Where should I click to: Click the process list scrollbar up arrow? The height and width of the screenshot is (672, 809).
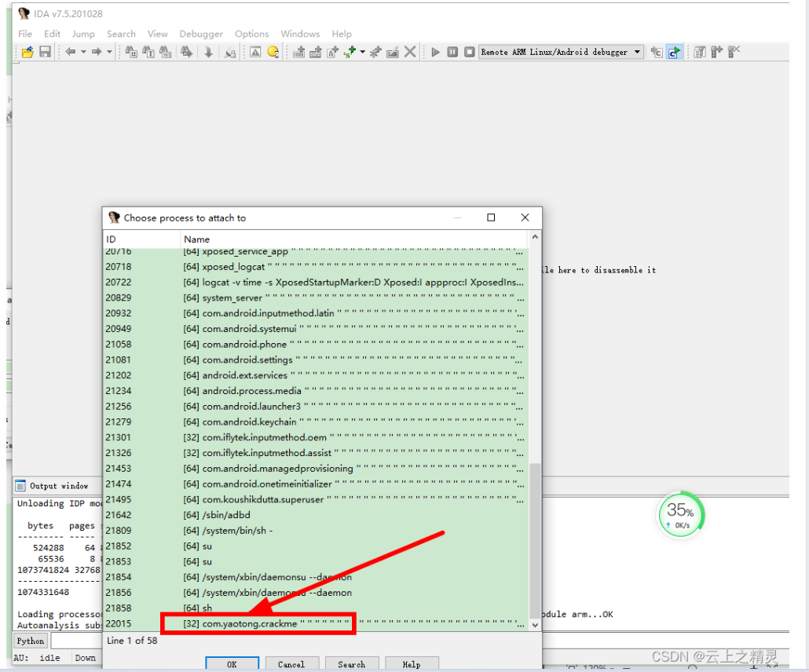click(535, 237)
